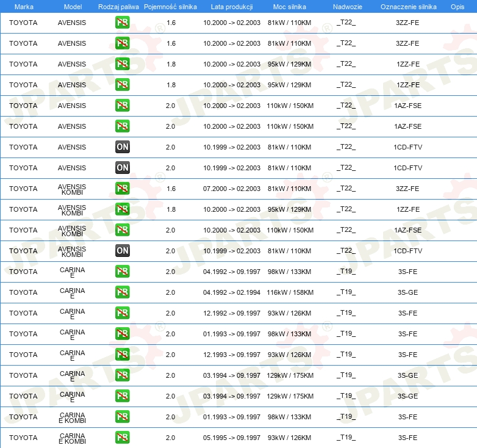477x448 pixels.
Task: Click petrol icon in Avensis Kombi 1AZ-FSE row
Action: [122, 229]
